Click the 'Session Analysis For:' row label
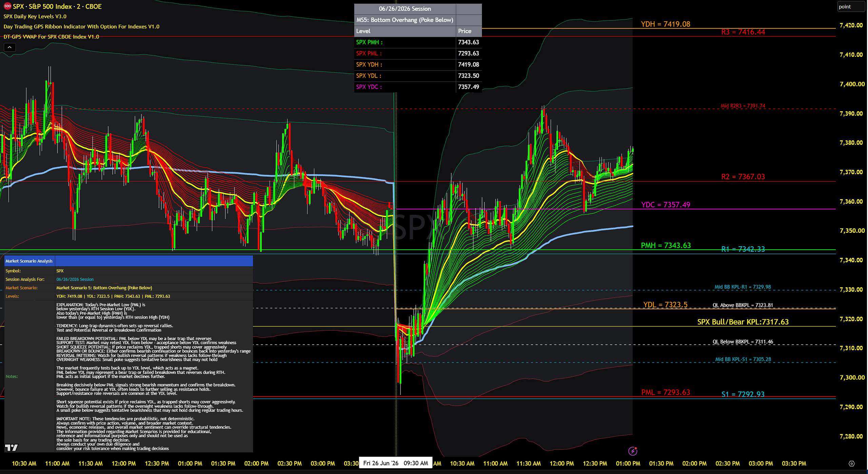 click(x=25, y=280)
